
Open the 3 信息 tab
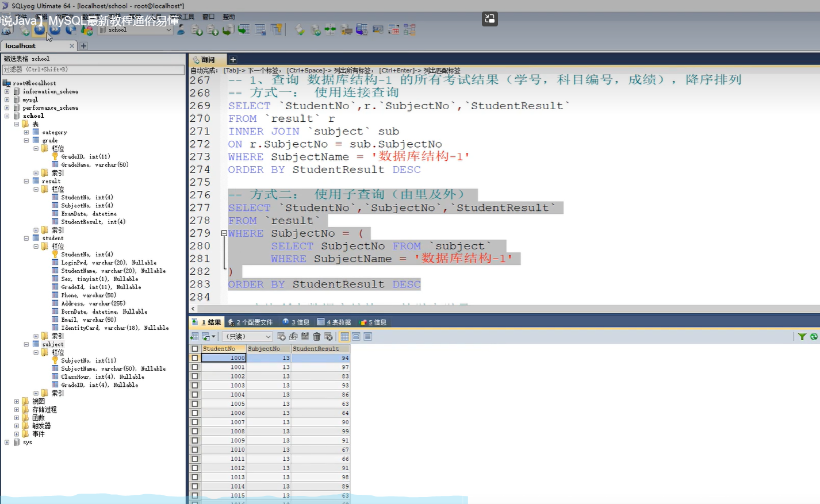click(296, 322)
